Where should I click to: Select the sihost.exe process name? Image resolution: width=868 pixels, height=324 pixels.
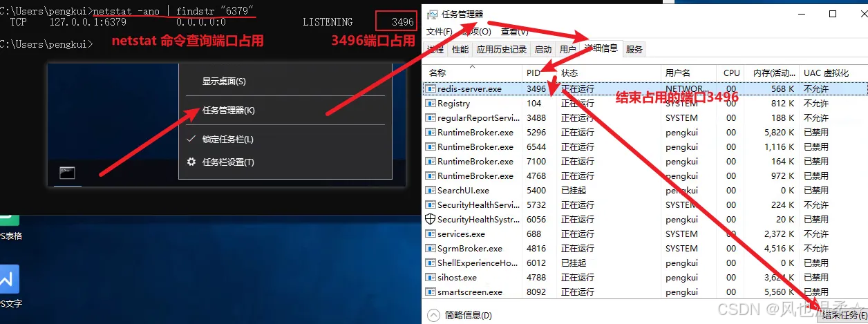pos(457,278)
